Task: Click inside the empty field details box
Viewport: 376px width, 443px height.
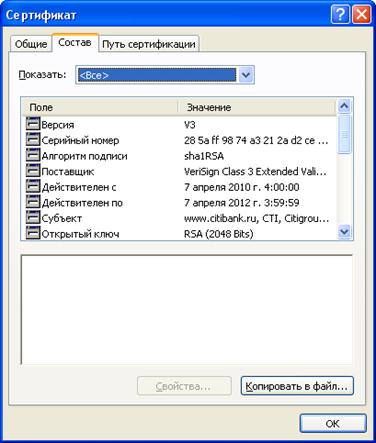Action: [x=187, y=310]
